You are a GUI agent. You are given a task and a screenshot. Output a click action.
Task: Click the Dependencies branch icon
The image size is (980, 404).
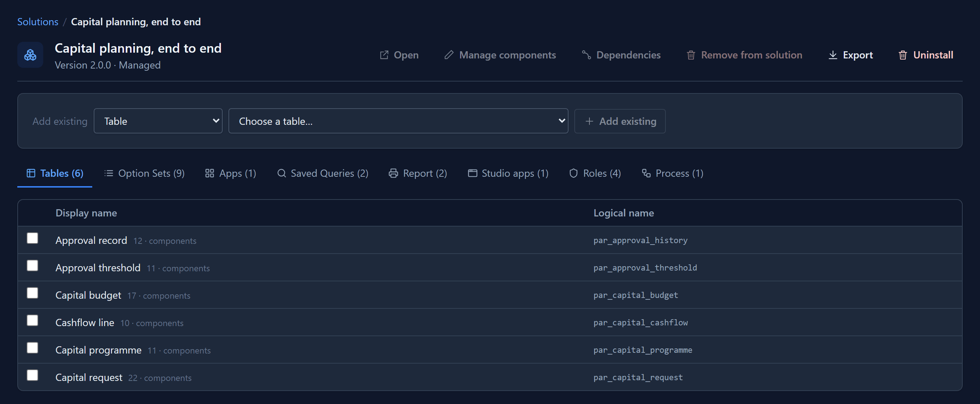[586, 55]
